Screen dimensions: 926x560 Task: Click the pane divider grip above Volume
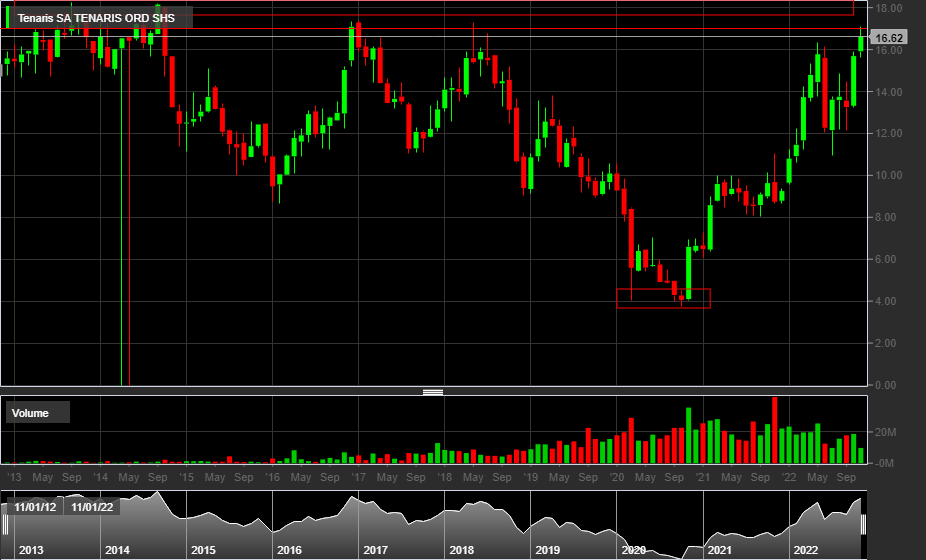tap(433, 392)
